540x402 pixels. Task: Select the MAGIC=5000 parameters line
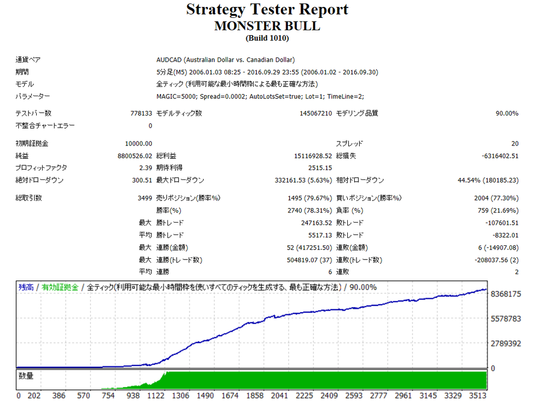260,96
